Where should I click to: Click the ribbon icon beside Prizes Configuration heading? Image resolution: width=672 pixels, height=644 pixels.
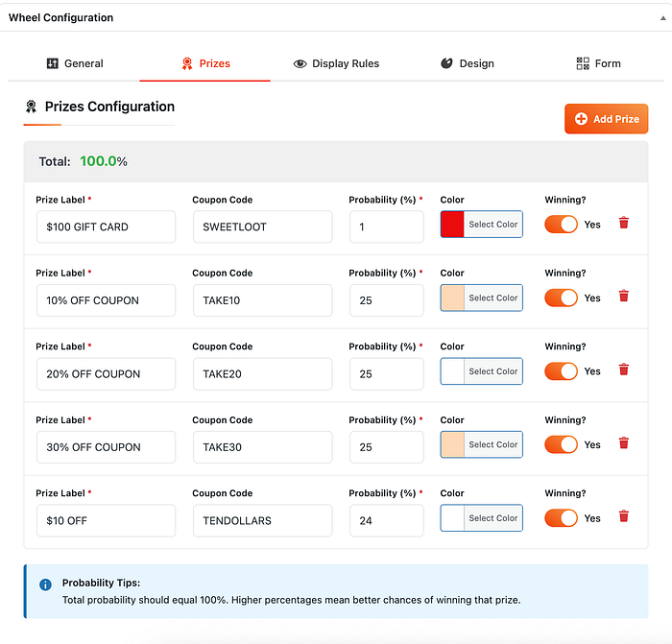coord(31,107)
